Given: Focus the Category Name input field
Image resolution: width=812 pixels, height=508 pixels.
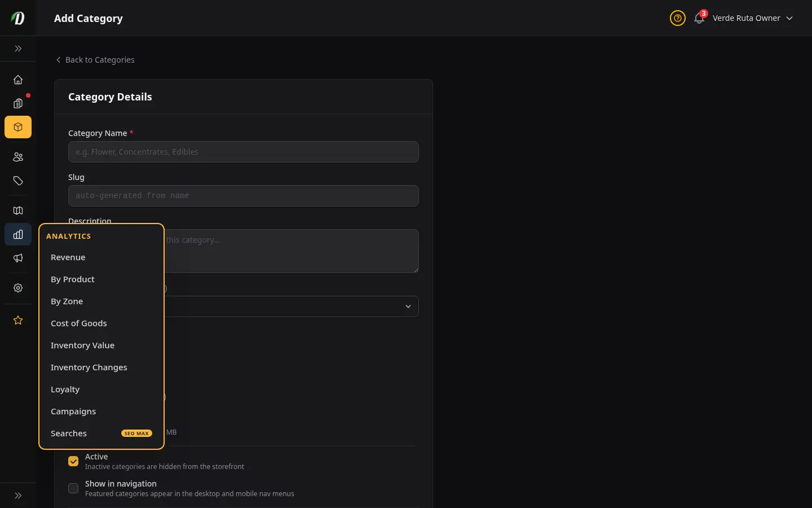Looking at the screenshot, I should [244, 152].
